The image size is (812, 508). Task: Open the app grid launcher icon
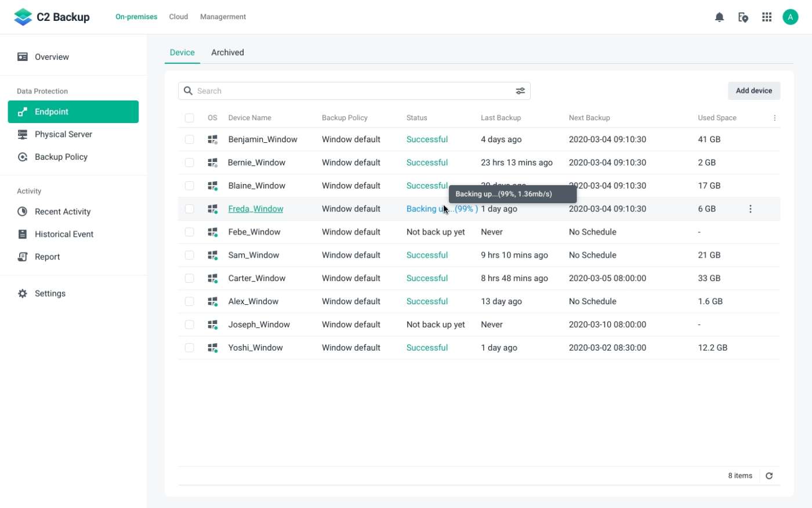pyautogui.click(x=767, y=17)
